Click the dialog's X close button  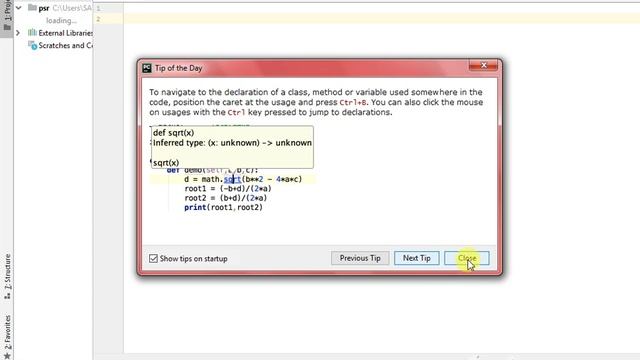click(483, 65)
